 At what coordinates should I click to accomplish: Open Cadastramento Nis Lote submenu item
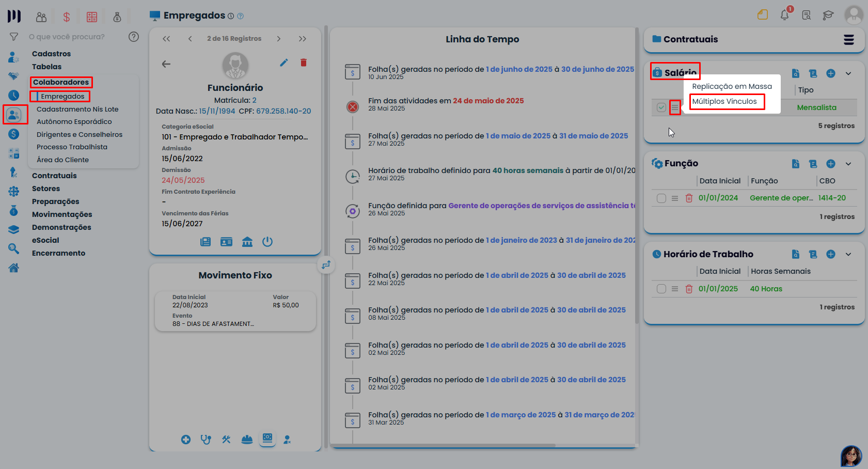[77, 109]
